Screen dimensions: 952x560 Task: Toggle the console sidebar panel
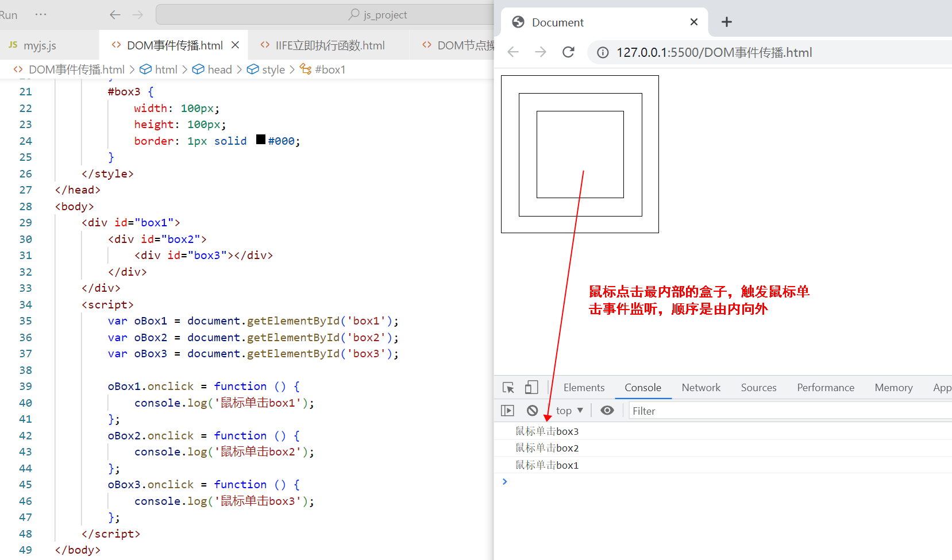tap(507, 411)
